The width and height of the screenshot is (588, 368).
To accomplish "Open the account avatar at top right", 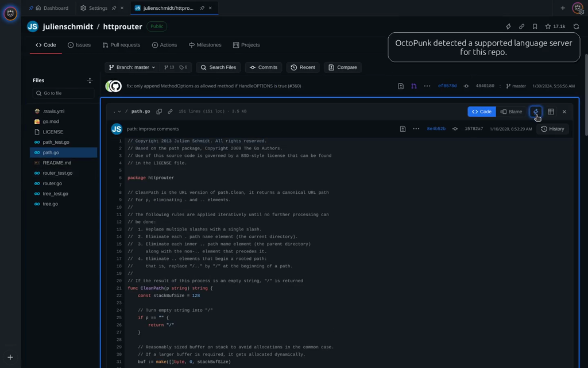I will tap(578, 8).
